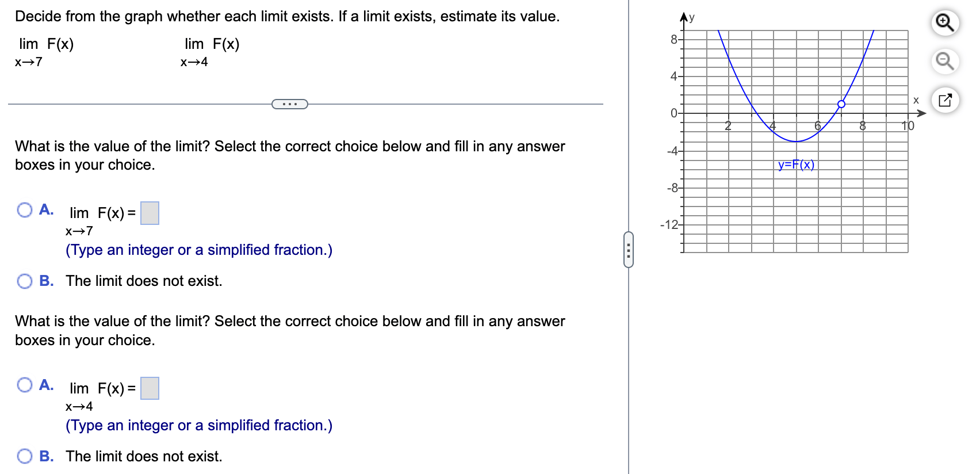Click the answer box for limit x→7
The width and height of the screenshot is (980, 474).
pyautogui.click(x=150, y=213)
